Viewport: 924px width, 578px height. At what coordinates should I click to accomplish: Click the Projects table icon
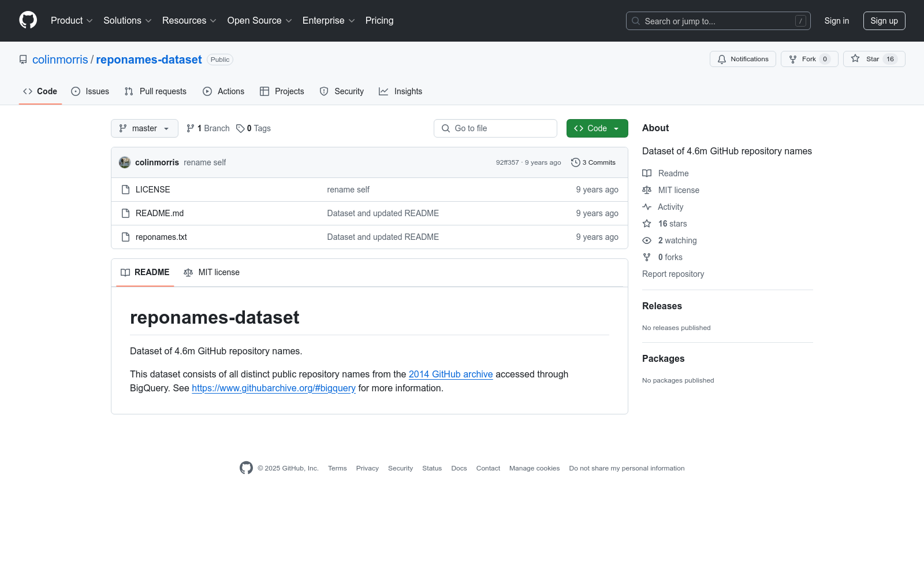(x=264, y=91)
